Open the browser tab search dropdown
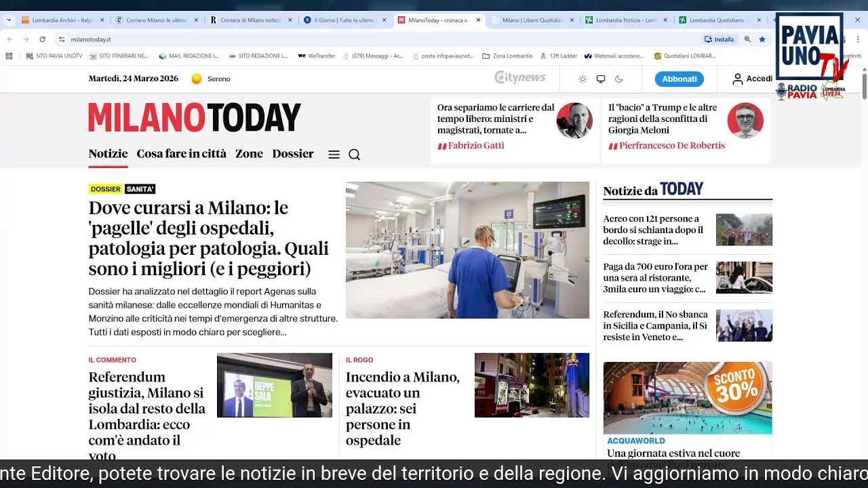This screenshot has width=868, height=488. (8, 20)
